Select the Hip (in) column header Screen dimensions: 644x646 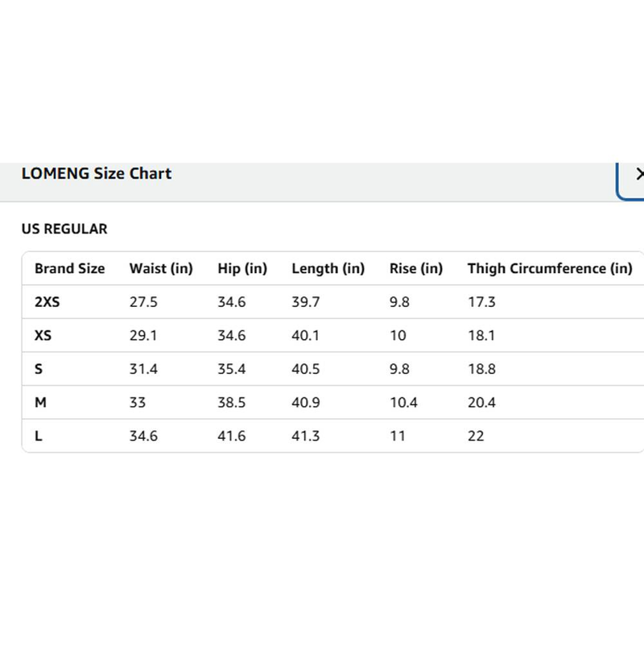242,269
